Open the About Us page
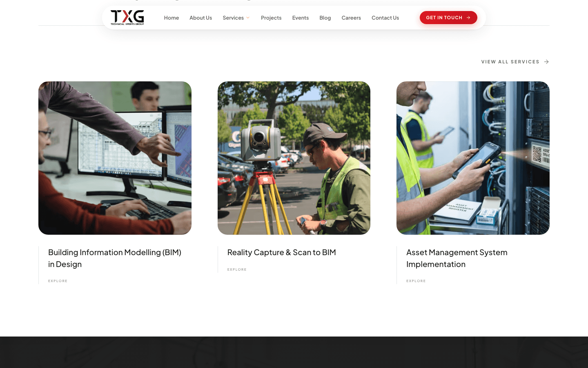Viewport: 588px width, 368px height. [x=200, y=18]
